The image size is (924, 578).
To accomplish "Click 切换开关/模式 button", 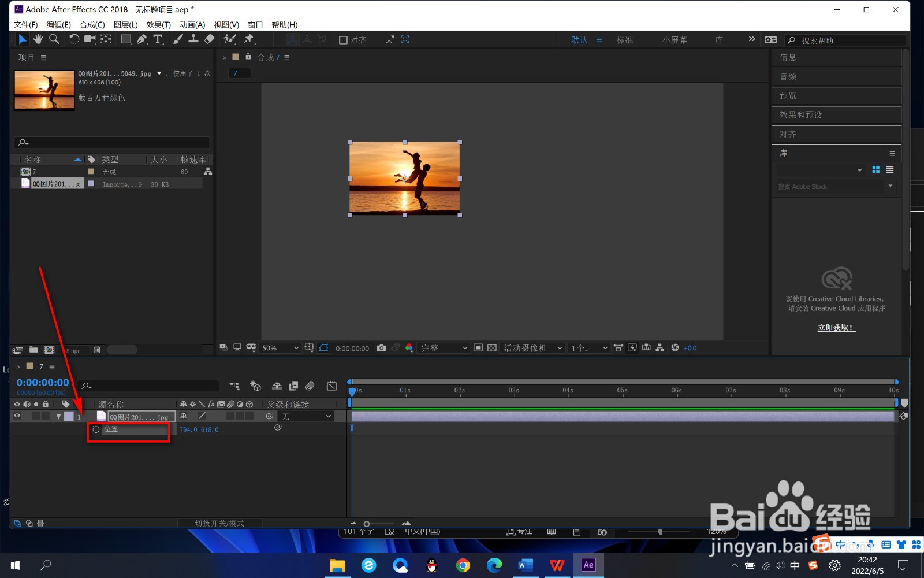I will [219, 523].
